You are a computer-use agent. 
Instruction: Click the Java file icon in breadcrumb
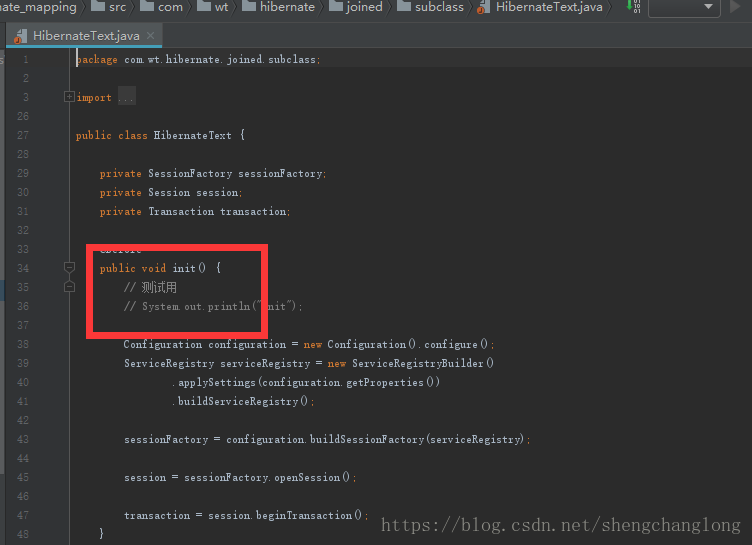pyautogui.click(x=483, y=7)
